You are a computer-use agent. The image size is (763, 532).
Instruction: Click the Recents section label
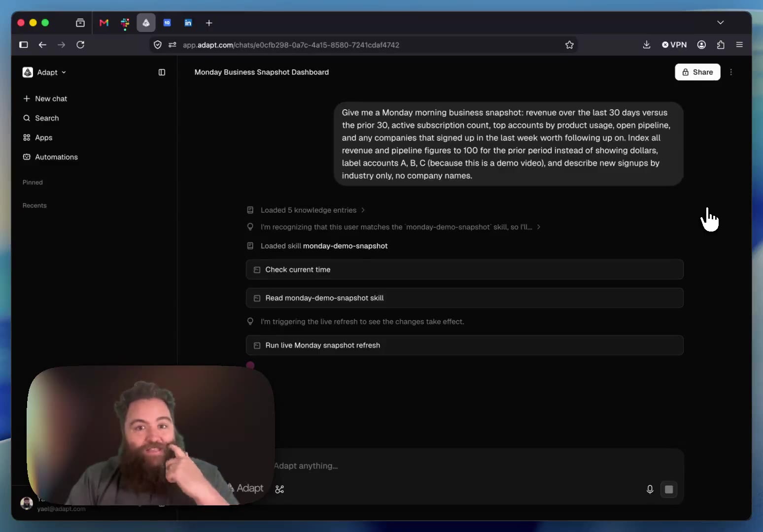(x=35, y=205)
